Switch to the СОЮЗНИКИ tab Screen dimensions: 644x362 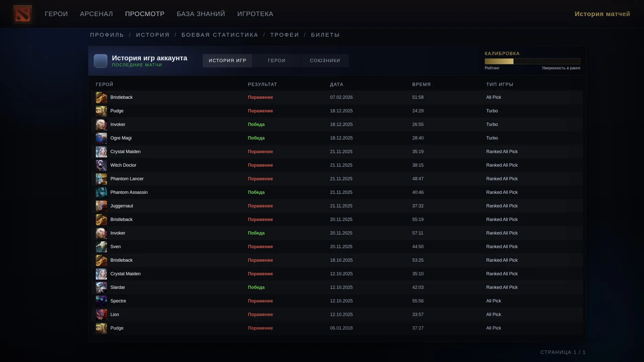tap(325, 61)
